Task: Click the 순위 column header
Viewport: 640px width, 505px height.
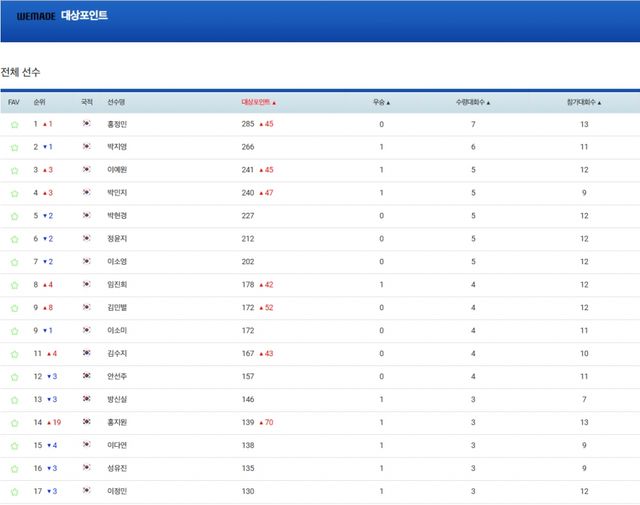Action: [39, 102]
